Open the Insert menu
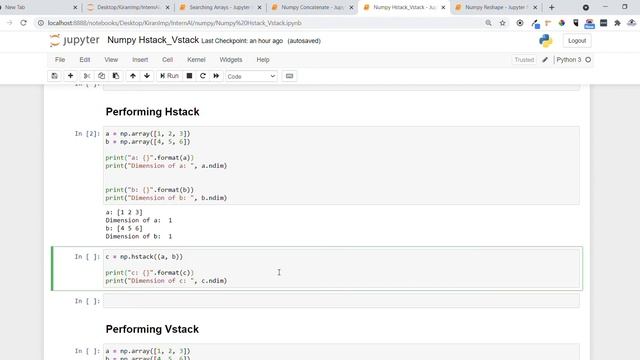 tap(140, 60)
